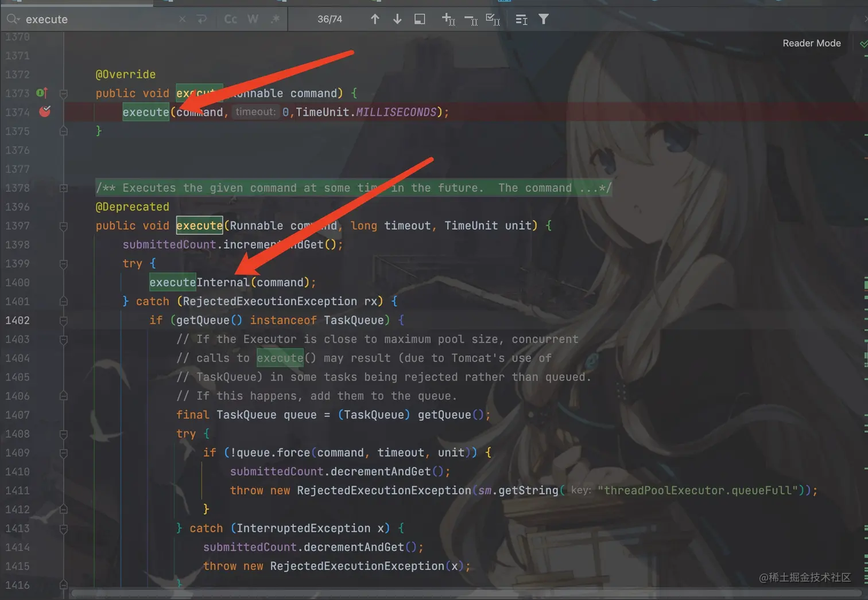Screen dimensions: 868x600
Task: Collapse the try block at line 1399
Action: 64,264
